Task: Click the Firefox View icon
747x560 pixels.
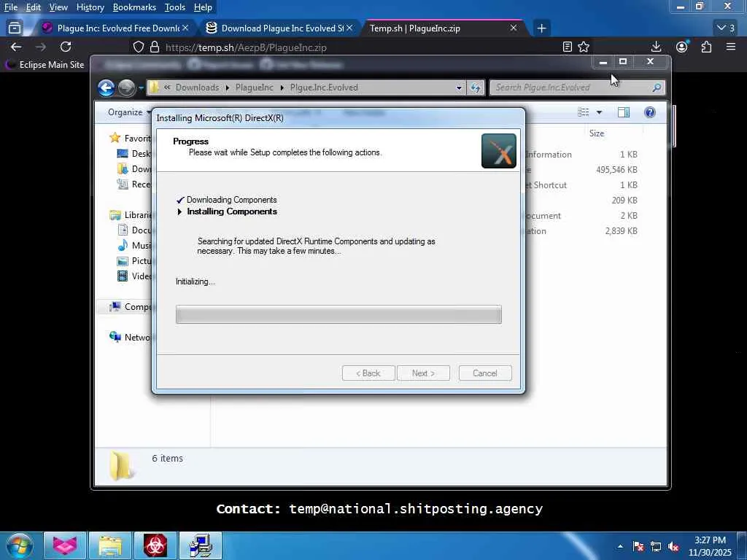Action: click(x=15, y=28)
